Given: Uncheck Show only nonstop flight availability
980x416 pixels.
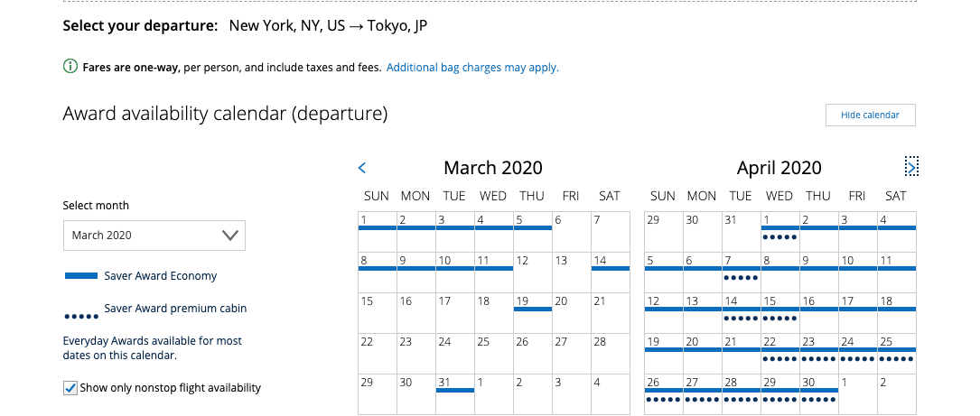Looking at the screenshot, I should (x=70, y=388).
